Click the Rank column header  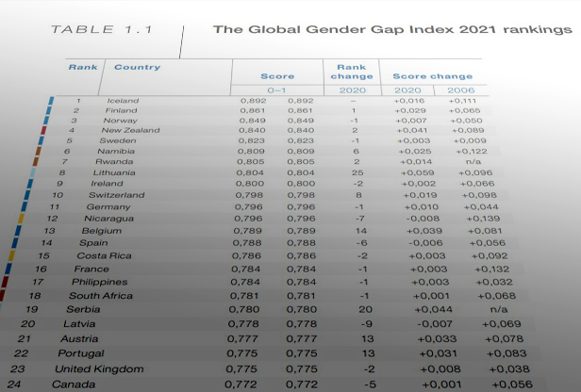click(x=83, y=67)
